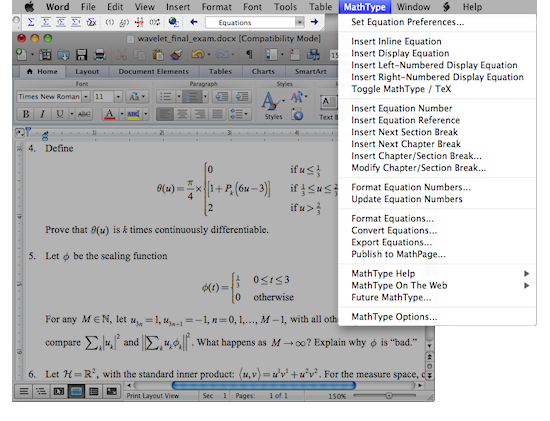The width and height of the screenshot is (550, 421).
Task: Open line spacing dropdown
Action: point(240,114)
